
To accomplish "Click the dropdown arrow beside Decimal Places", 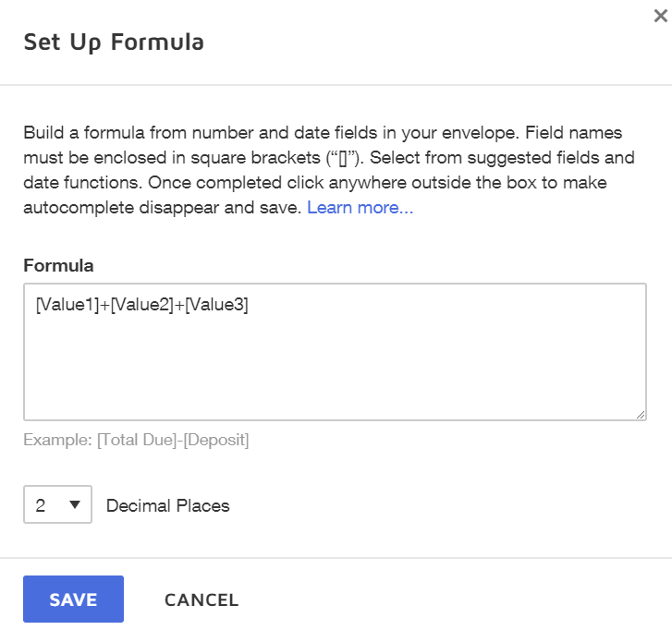I will tap(75, 505).
